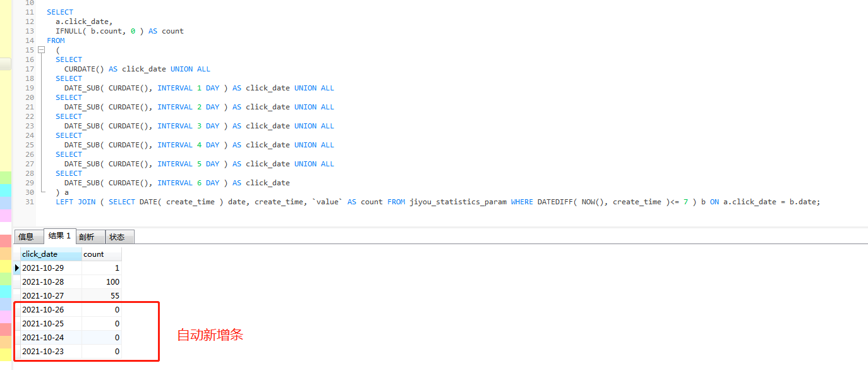Image resolution: width=868 pixels, height=370 pixels.
Task: Click the count value 100
Action: tap(102, 282)
